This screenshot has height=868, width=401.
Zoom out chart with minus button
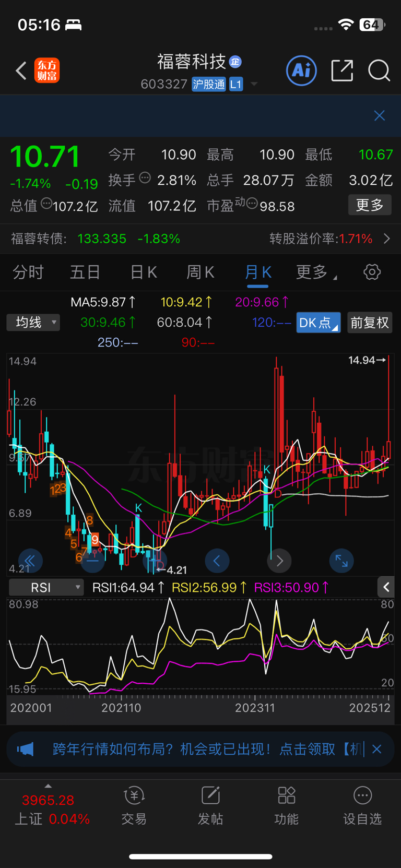tap(93, 561)
